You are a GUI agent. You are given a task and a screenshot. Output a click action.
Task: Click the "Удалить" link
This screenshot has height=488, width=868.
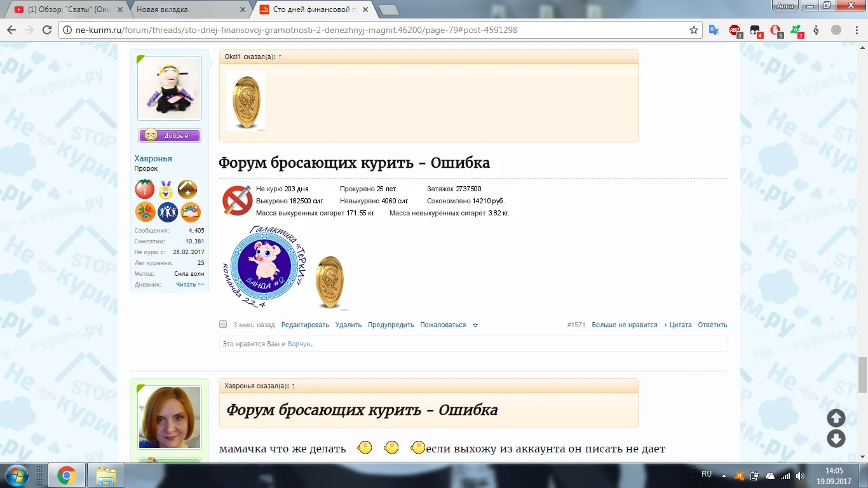(348, 325)
